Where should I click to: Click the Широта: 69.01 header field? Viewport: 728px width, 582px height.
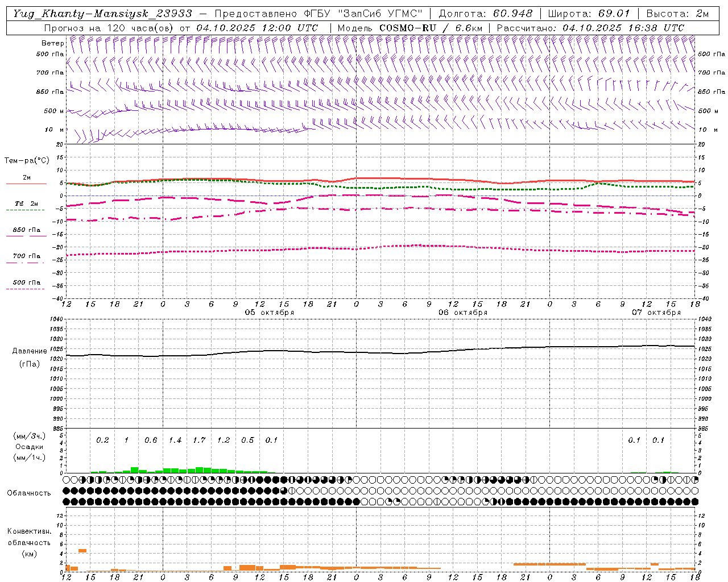589,14
